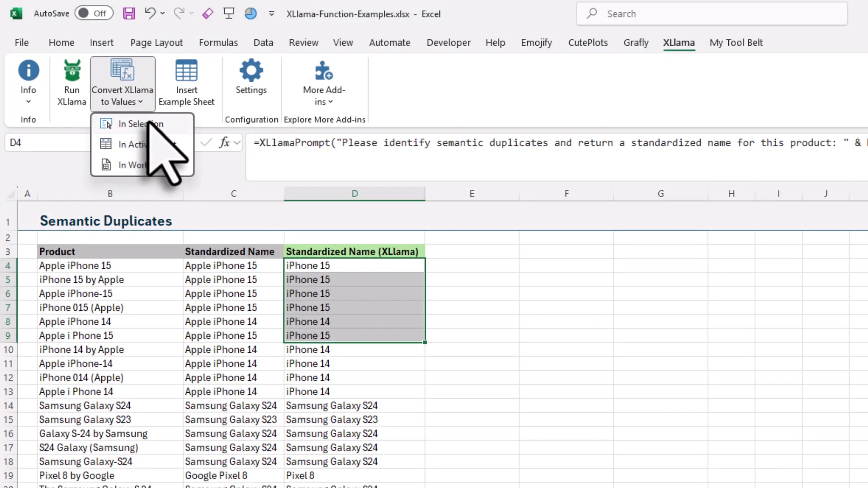Expand the Undo history dropdown arrow

pyautogui.click(x=163, y=13)
